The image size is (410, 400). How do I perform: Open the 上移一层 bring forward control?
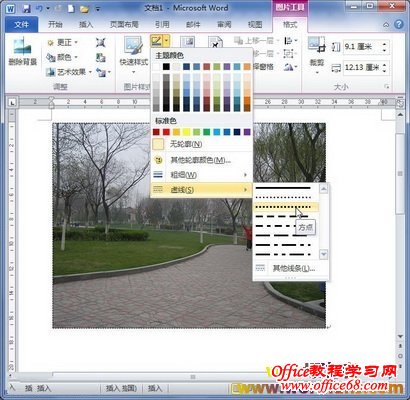click(256, 41)
